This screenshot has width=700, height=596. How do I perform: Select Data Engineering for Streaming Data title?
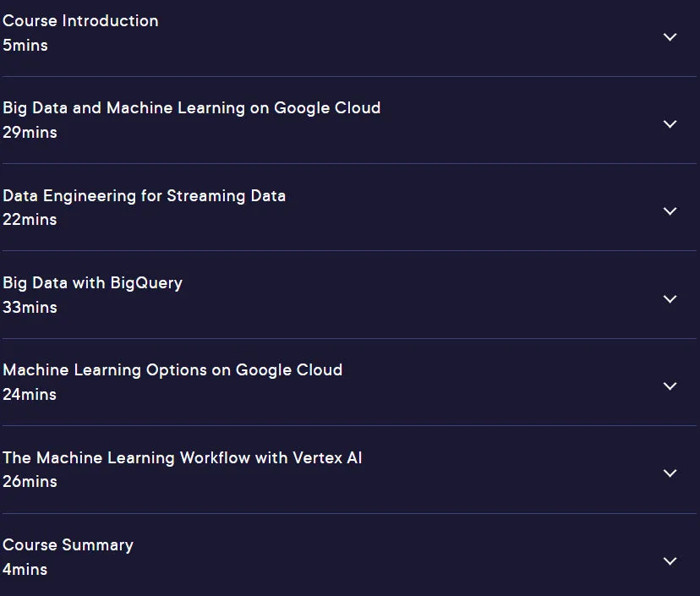145,196
